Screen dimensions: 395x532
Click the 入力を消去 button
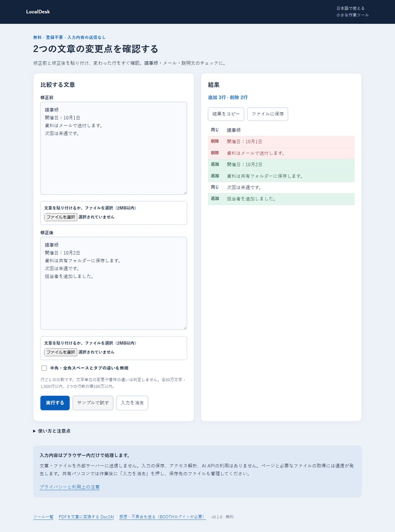(132, 403)
